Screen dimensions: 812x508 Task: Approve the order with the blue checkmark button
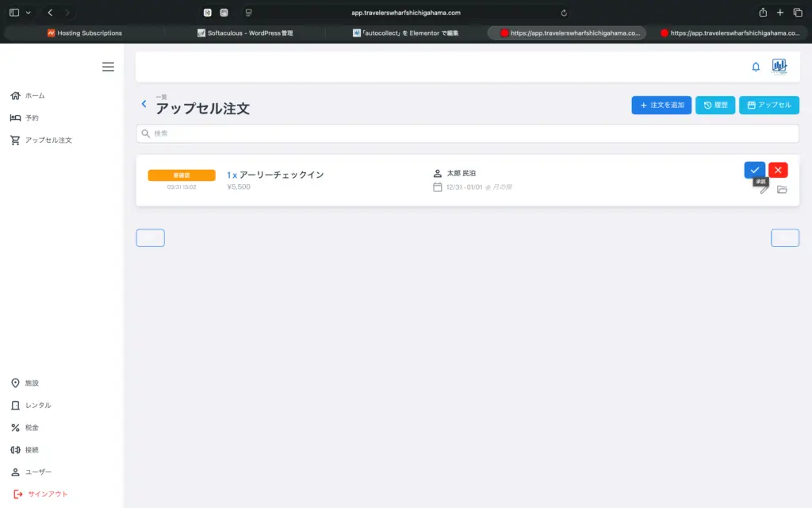(754, 170)
